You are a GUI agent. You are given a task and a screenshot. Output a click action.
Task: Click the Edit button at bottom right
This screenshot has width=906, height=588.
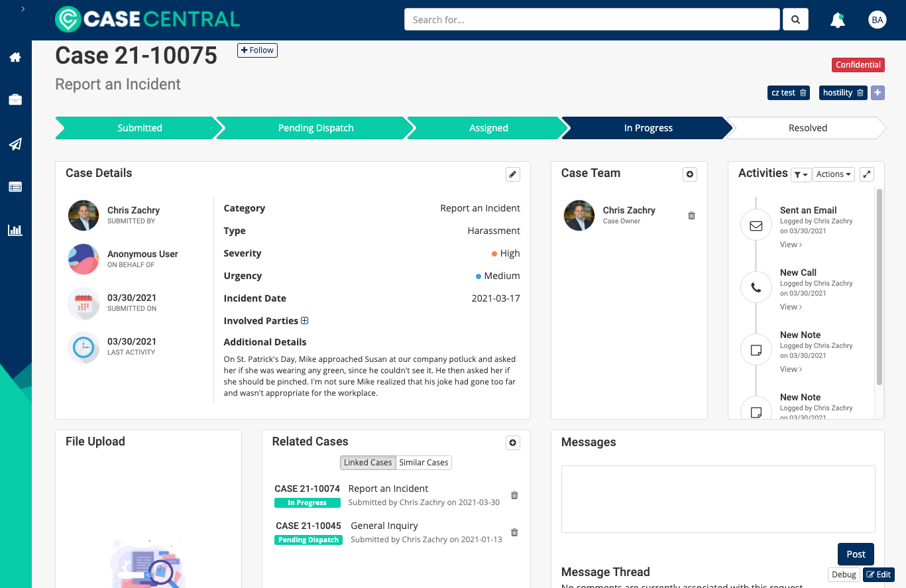(x=879, y=575)
